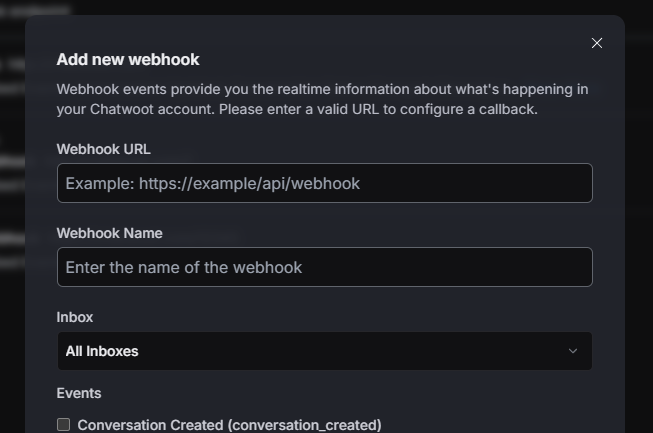Click the chevron arrow in Inbox selector
Screen dimensions: 653x433
tap(573, 351)
